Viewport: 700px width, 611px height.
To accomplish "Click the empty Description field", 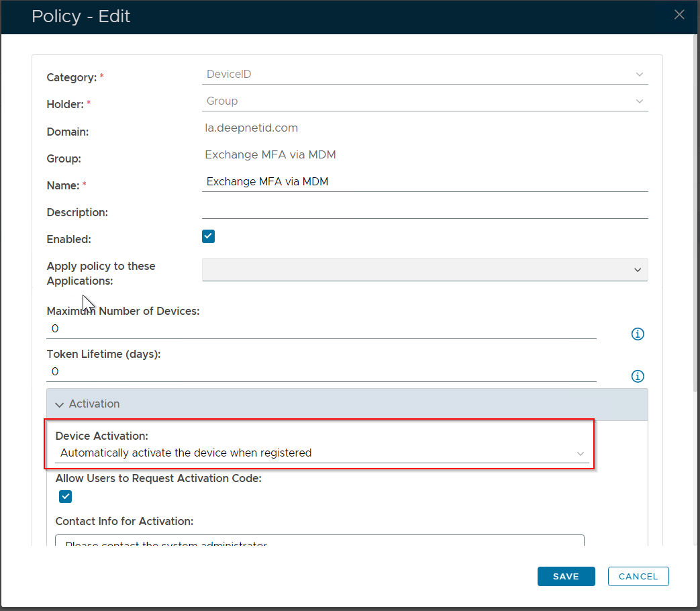I will [x=424, y=209].
